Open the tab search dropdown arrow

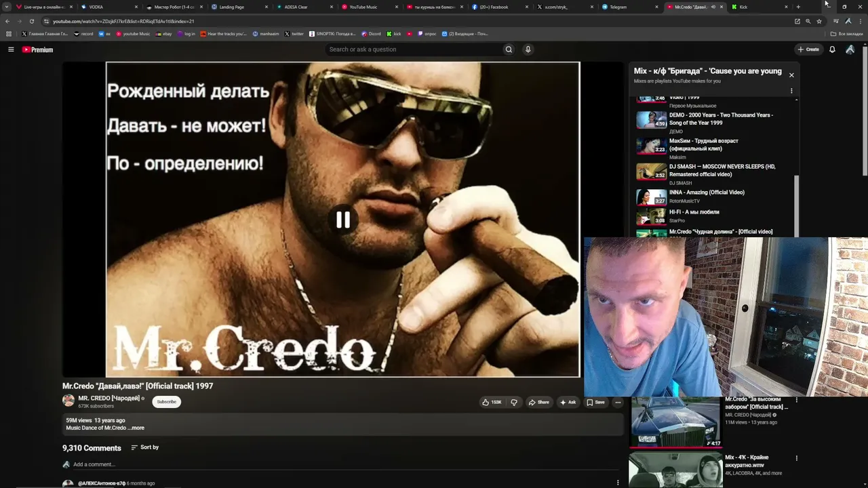(x=7, y=7)
